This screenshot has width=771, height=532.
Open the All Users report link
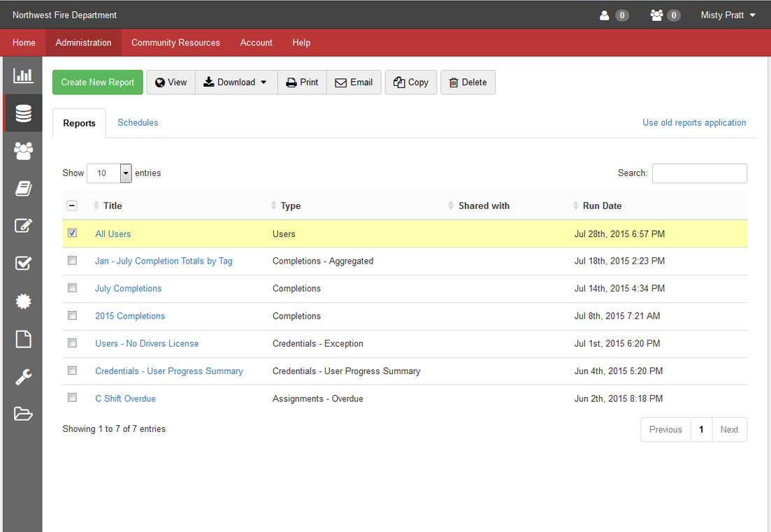point(113,234)
